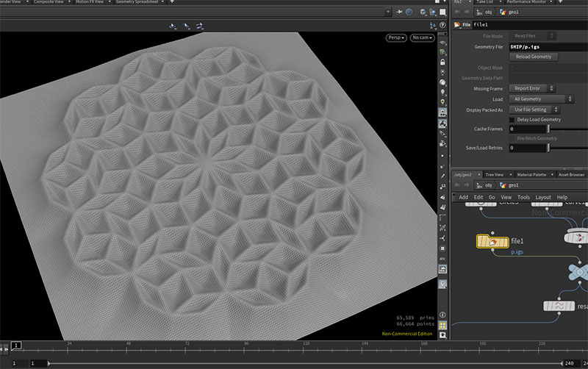Click the Pre-fetch Geometry checkbox
588x369 pixels.
(512, 138)
